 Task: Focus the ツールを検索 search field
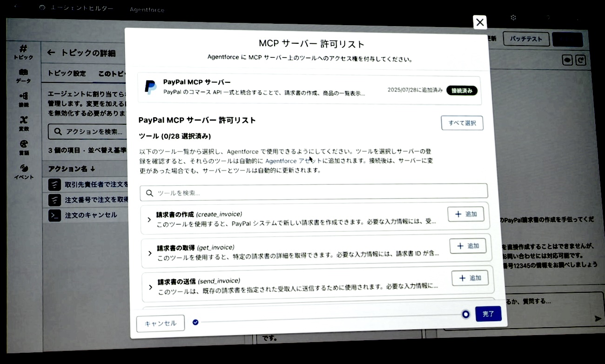[x=314, y=192]
